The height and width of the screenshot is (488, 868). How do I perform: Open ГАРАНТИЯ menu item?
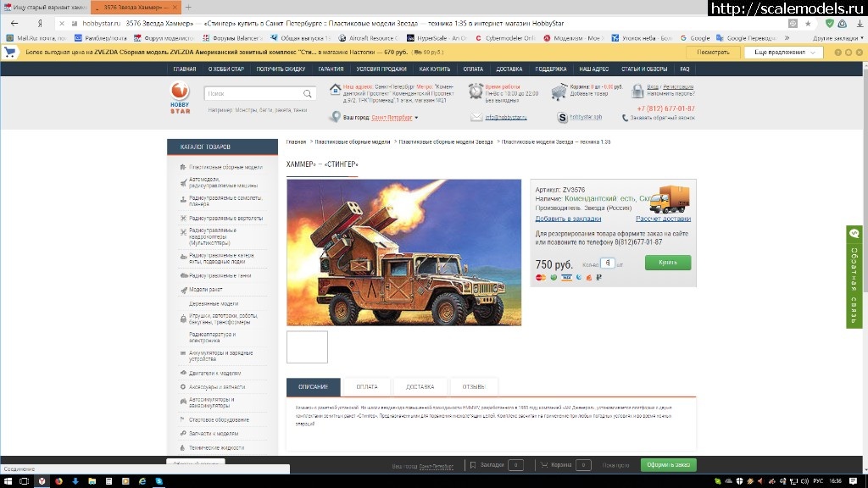331,69
